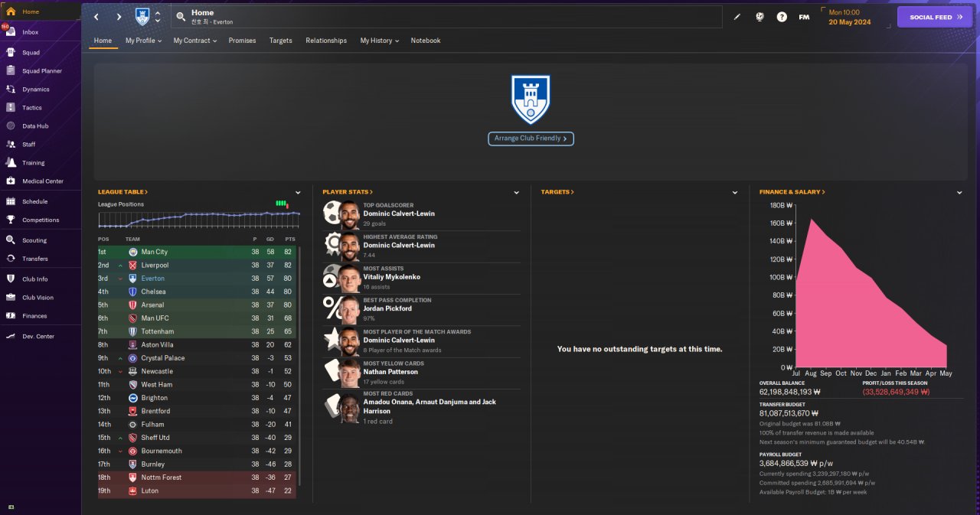
Task: Open the Social Feed button
Action: point(935,17)
